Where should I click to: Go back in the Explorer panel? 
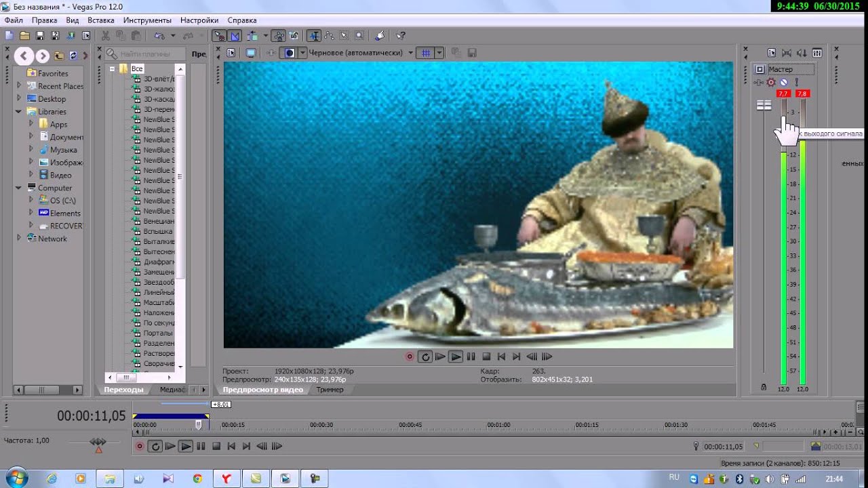click(x=24, y=56)
